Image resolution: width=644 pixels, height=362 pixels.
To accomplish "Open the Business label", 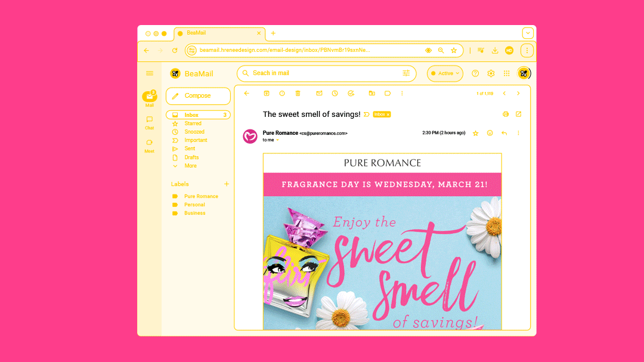I will tap(194, 214).
